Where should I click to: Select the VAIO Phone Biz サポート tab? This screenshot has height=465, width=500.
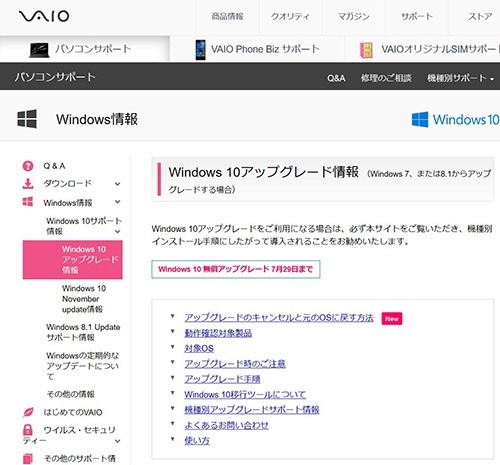[257, 49]
